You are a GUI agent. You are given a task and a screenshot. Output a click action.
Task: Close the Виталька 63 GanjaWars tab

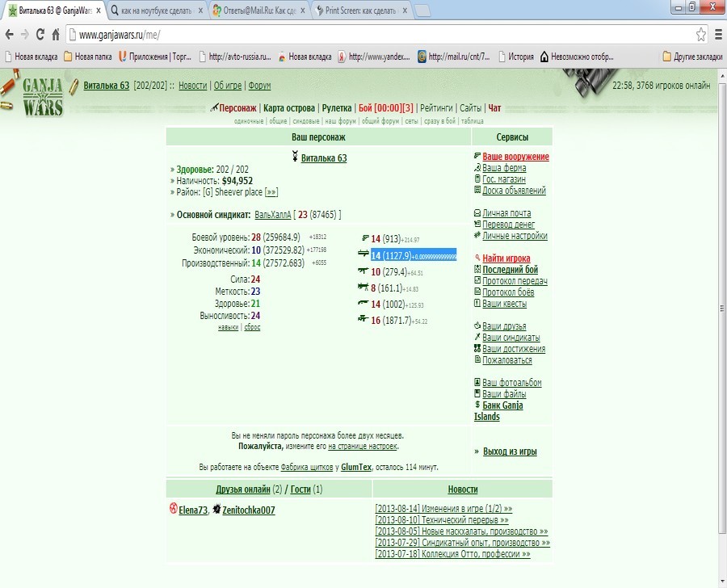99,10
